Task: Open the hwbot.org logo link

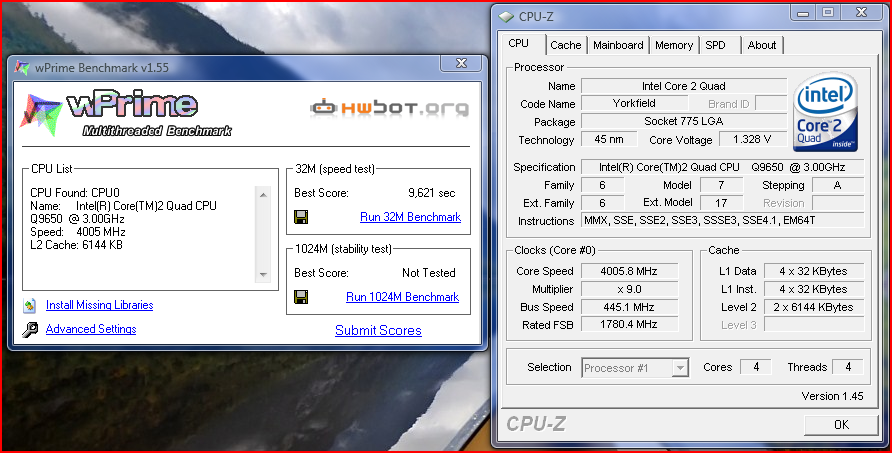Action: 390,107
